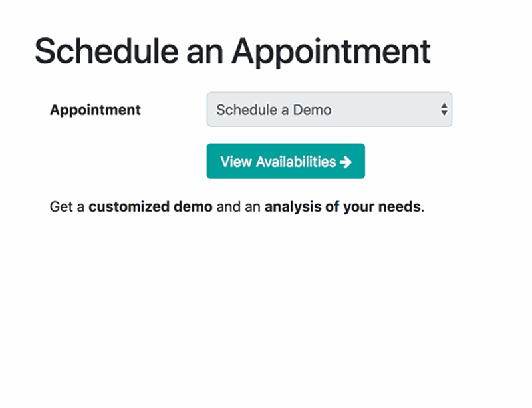This screenshot has width=532, height=408.
Task: Click the word 'Demo' in the appointment selector
Action: (312, 110)
